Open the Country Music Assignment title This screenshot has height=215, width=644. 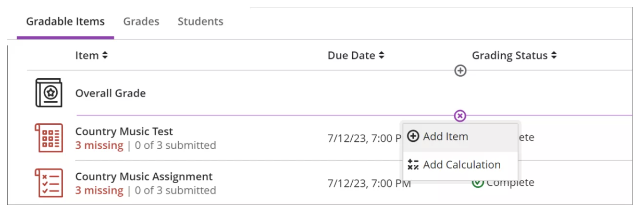144,176
